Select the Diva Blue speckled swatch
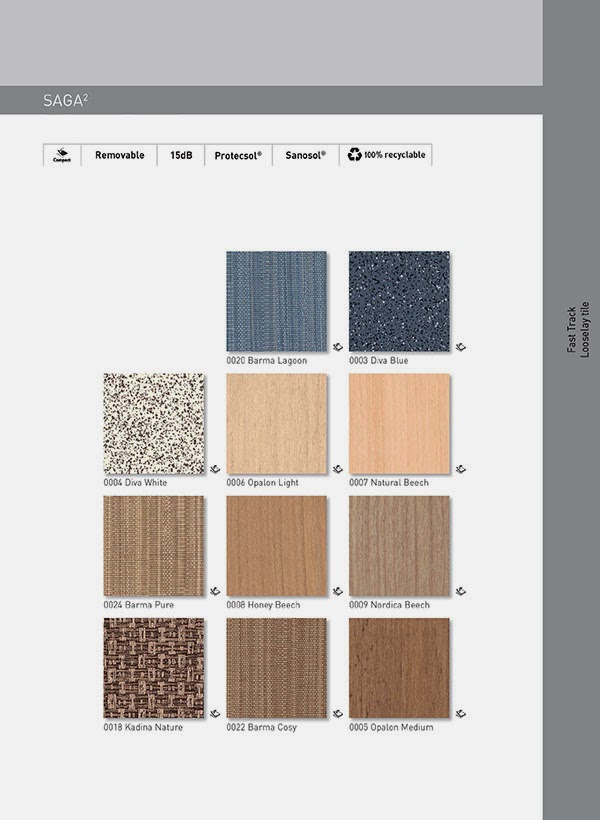The width and height of the screenshot is (600, 820). click(400, 301)
